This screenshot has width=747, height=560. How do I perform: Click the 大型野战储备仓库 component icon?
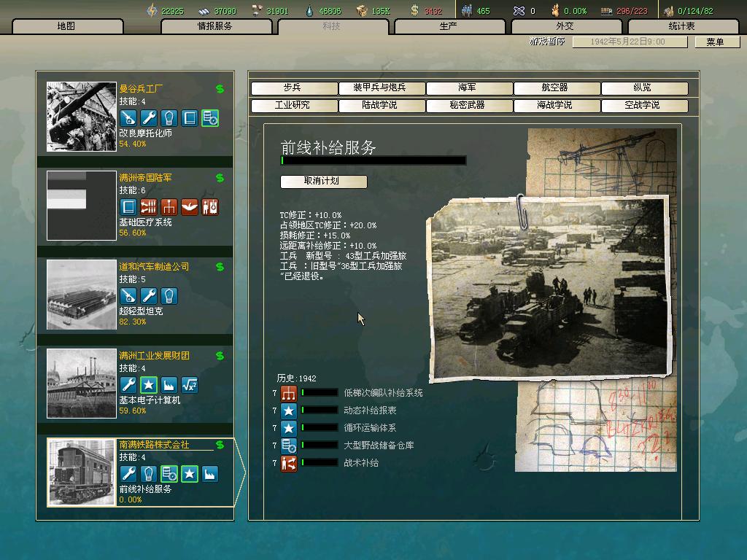point(289,446)
